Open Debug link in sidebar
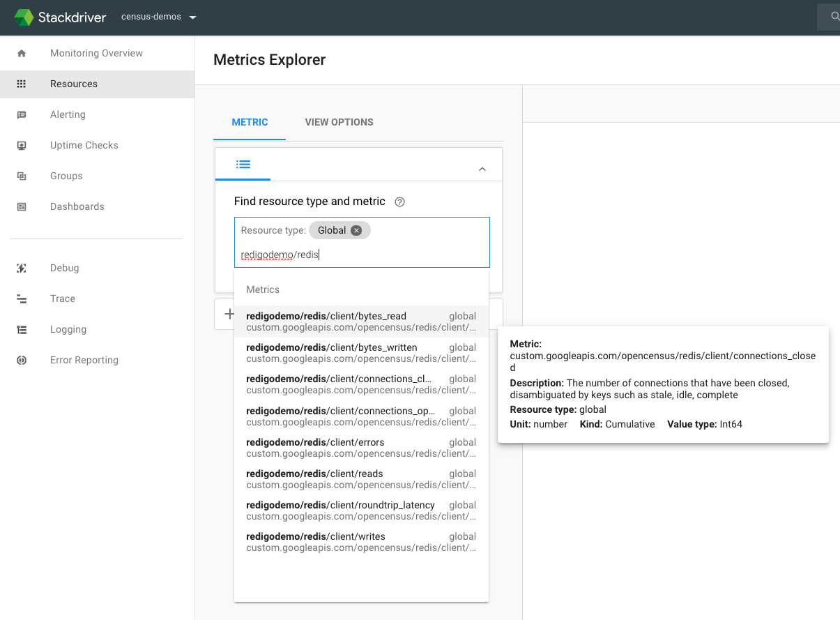 coord(64,268)
